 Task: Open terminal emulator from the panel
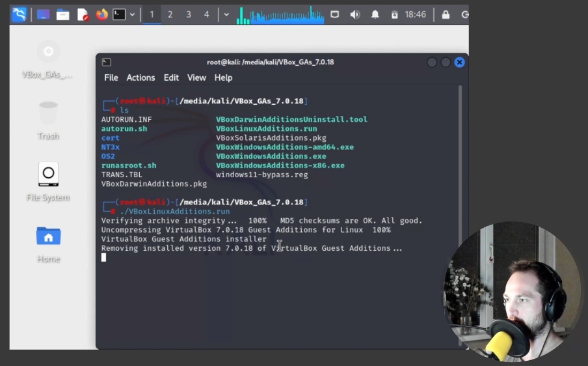click(x=119, y=14)
